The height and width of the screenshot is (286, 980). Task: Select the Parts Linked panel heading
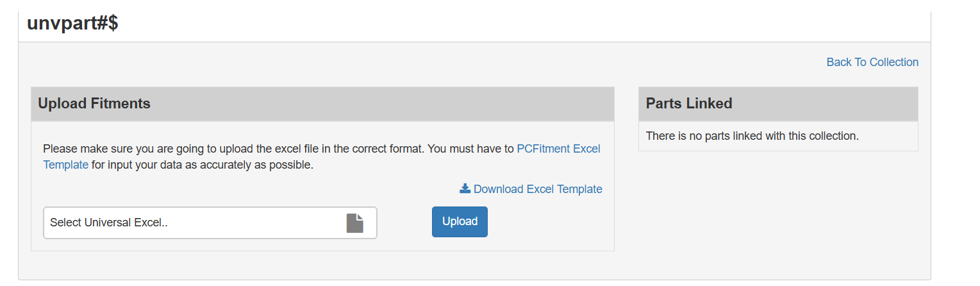689,103
